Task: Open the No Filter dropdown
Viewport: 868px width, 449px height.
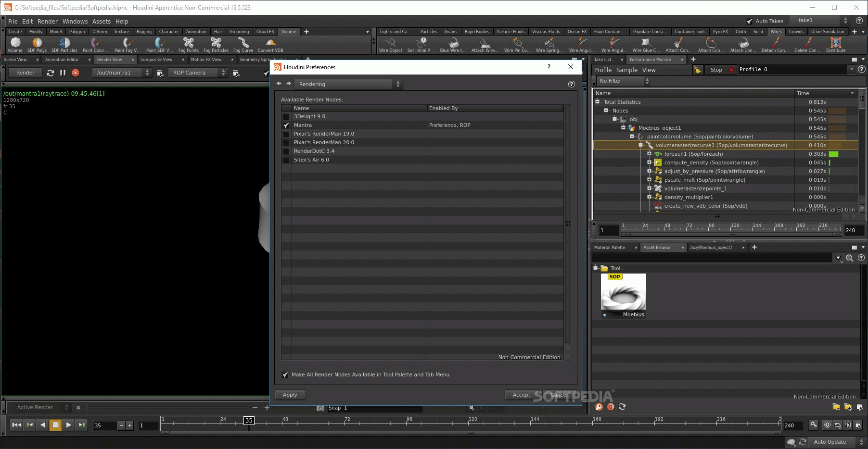Action: click(x=623, y=81)
